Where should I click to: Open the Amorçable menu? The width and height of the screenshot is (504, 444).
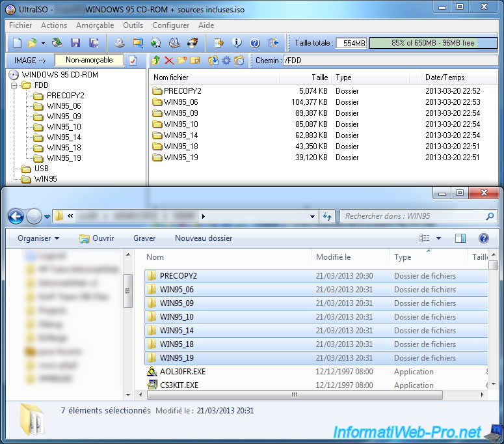(x=95, y=25)
